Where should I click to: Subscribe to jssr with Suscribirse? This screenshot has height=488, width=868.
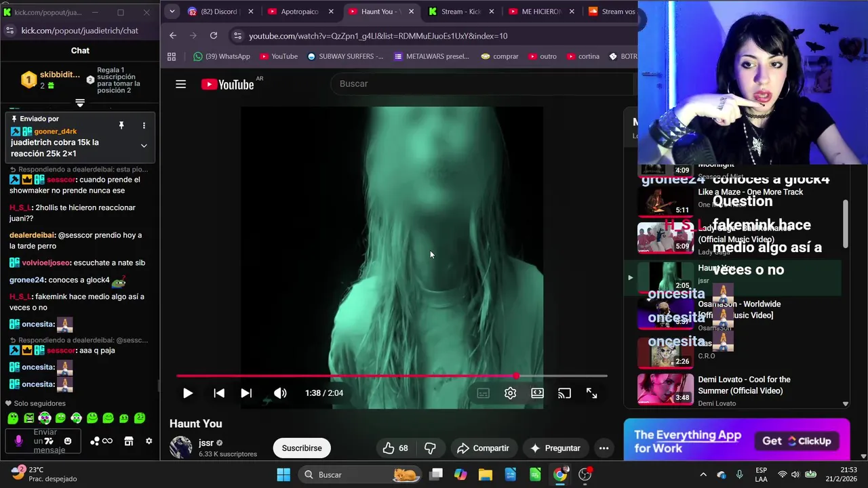pyautogui.click(x=302, y=448)
